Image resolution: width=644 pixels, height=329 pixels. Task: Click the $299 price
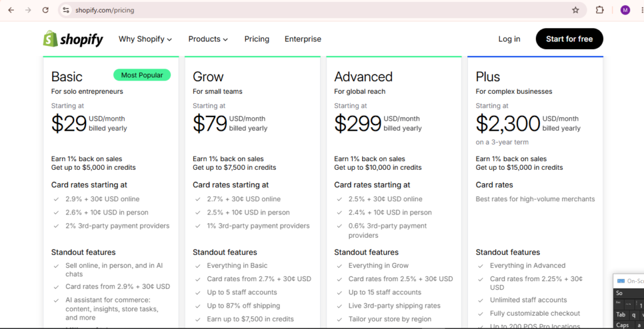click(x=358, y=124)
